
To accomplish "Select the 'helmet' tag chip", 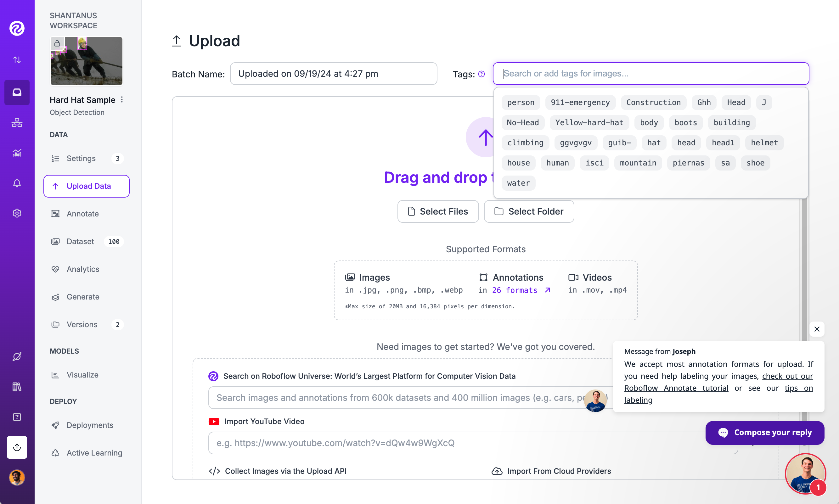I will [x=764, y=143].
